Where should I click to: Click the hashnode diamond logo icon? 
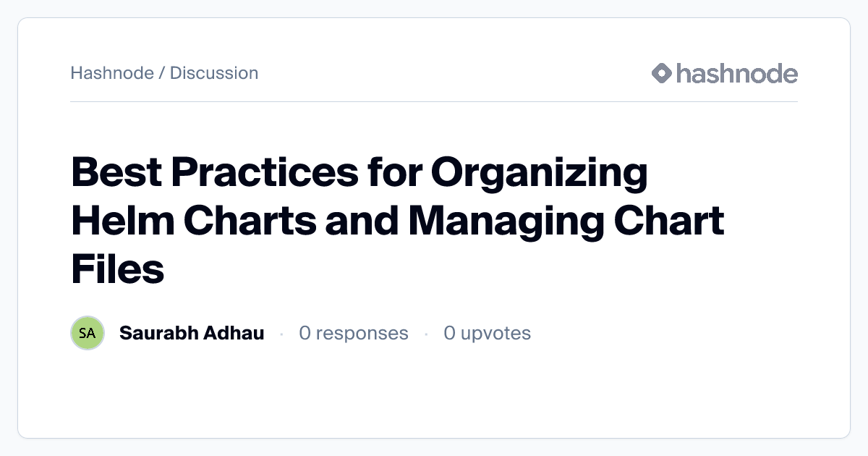point(662,73)
